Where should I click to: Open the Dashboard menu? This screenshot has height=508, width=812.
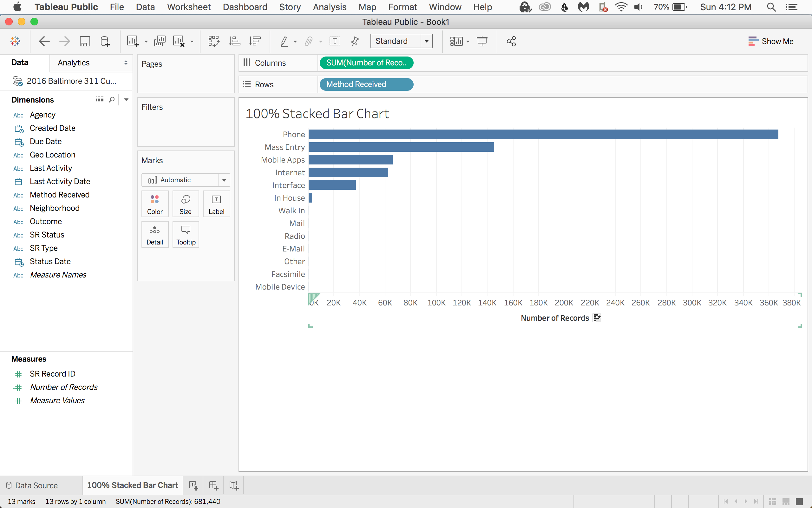coord(245,7)
